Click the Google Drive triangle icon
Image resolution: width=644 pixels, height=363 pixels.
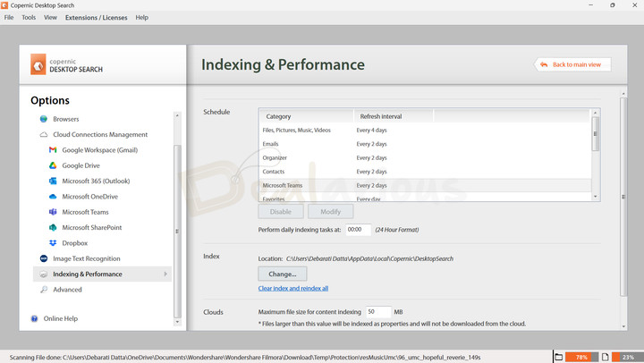click(x=53, y=165)
